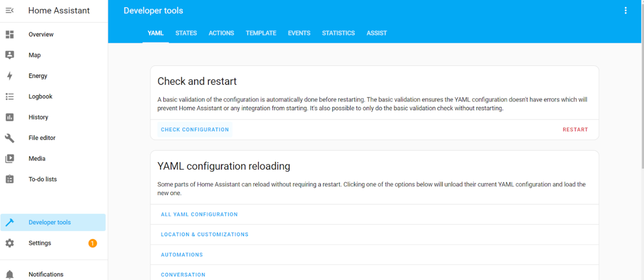Go to the Statistics tab

338,33
